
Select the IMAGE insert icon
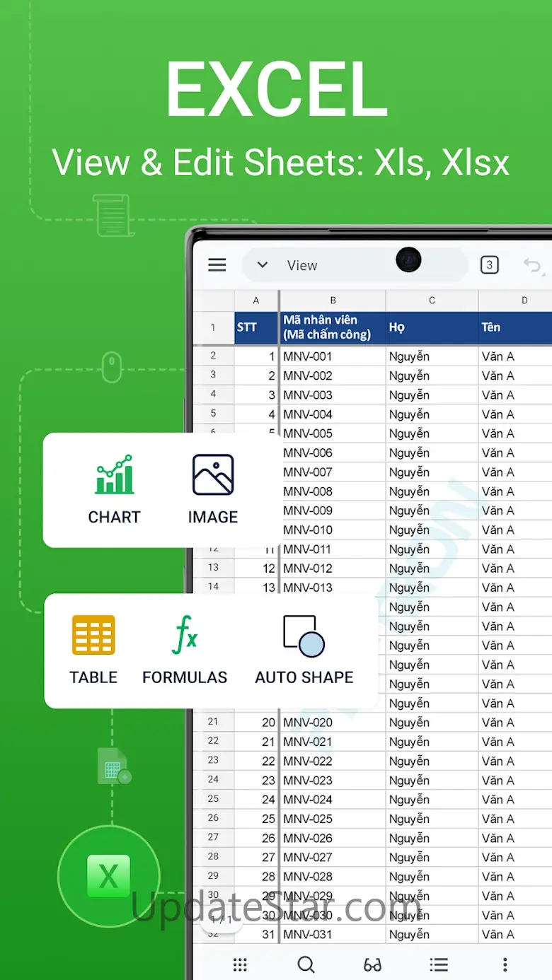point(213,474)
